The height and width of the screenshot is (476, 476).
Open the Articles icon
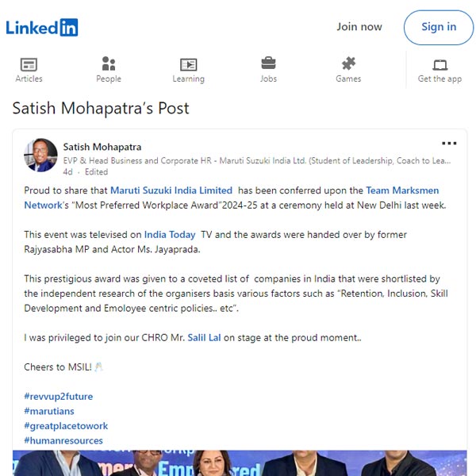[29, 64]
